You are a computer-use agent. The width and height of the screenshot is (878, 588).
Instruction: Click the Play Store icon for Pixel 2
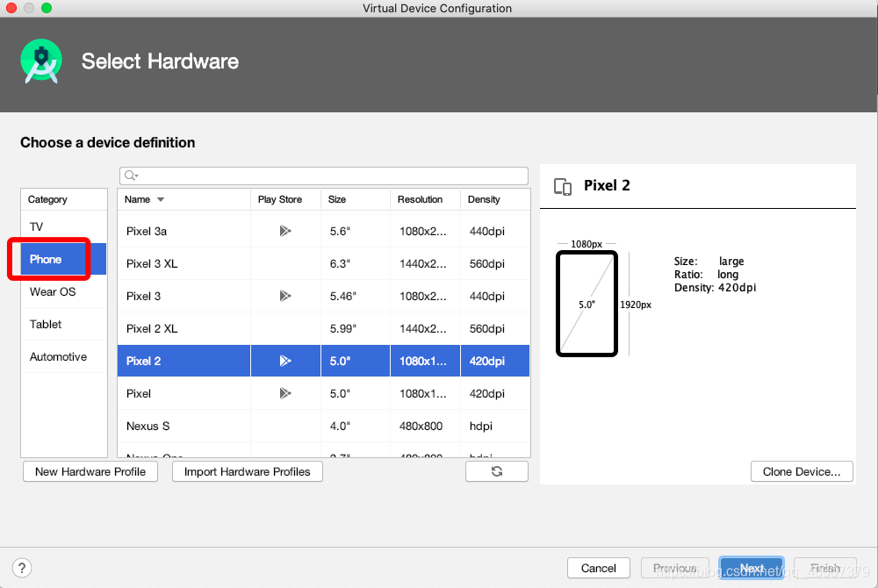285,361
